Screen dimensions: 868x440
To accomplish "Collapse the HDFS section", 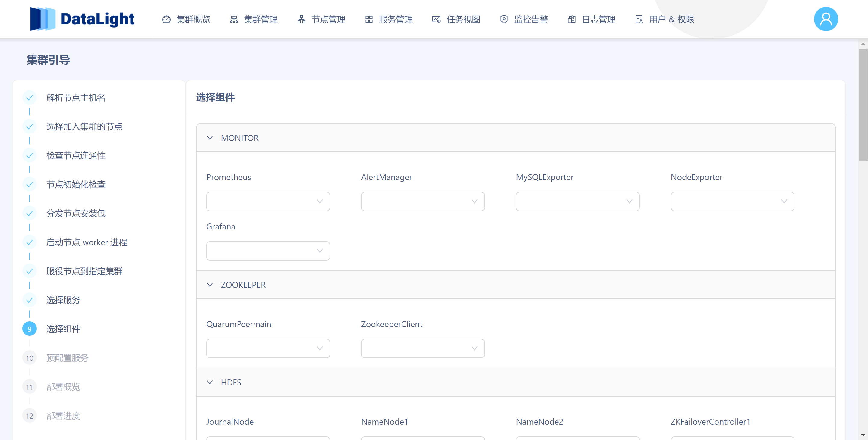I will coord(516,382).
